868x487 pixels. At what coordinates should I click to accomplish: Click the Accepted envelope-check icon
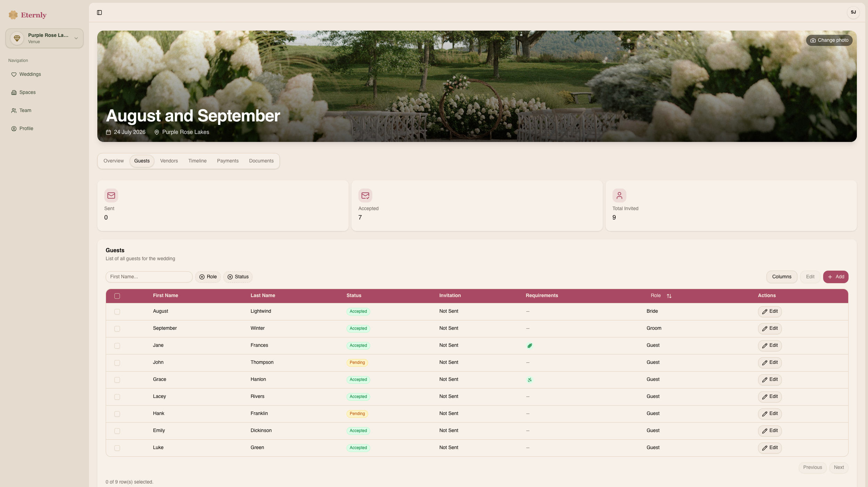click(x=365, y=195)
